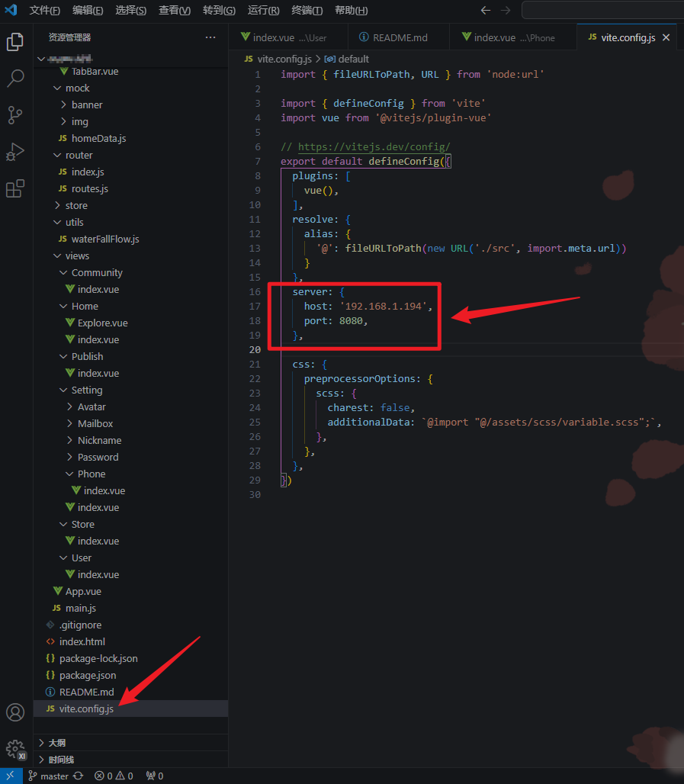Click the errors and warnings indicator in status bar
Image resolution: width=684 pixels, height=784 pixels.
pos(113,776)
